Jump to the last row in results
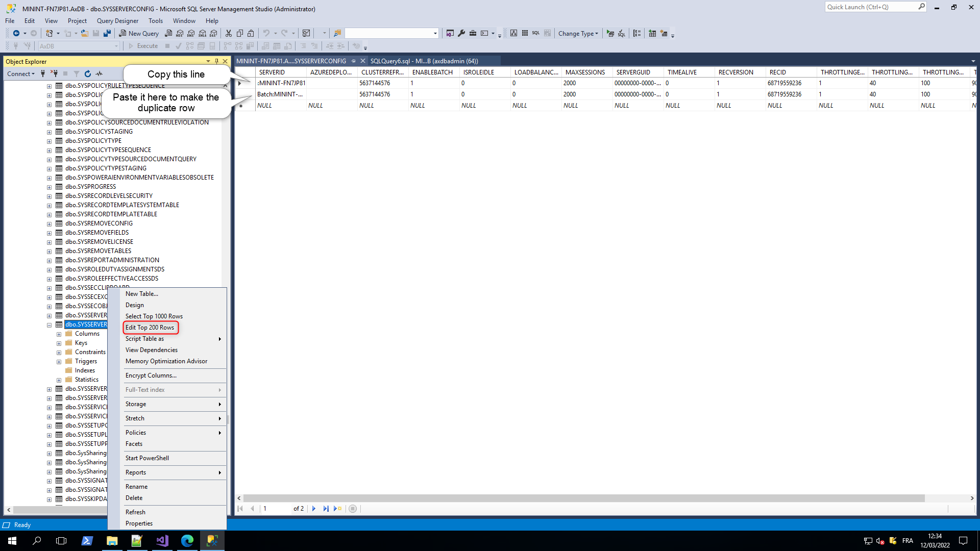The width and height of the screenshot is (980, 551). (326, 508)
